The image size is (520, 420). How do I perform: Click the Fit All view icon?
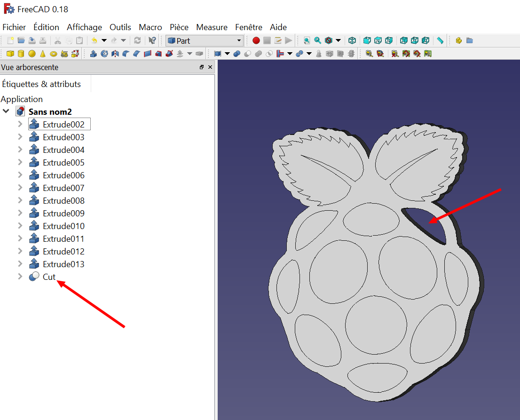click(307, 40)
